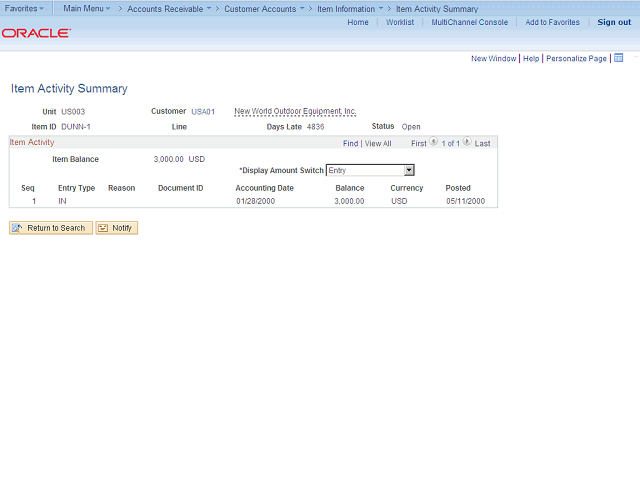Click Days Late value 4836
This screenshot has width=640, height=480.
(316, 127)
